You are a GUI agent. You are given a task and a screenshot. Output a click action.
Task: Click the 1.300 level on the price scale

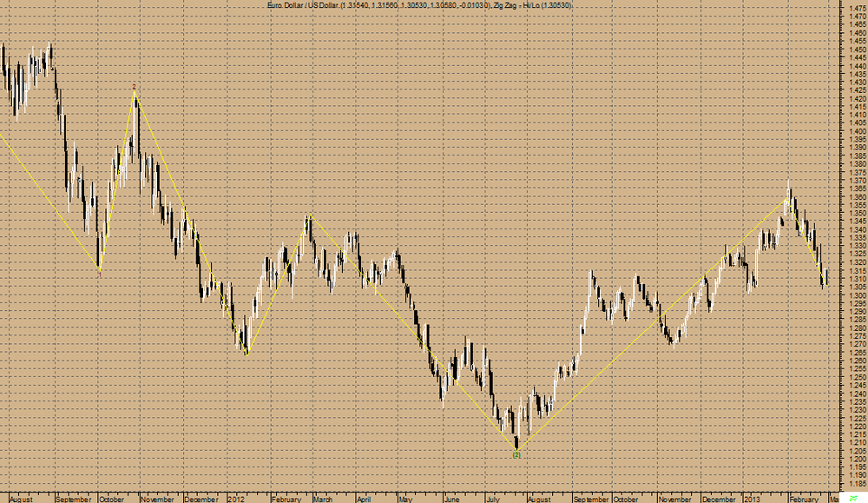pos(858,295)
